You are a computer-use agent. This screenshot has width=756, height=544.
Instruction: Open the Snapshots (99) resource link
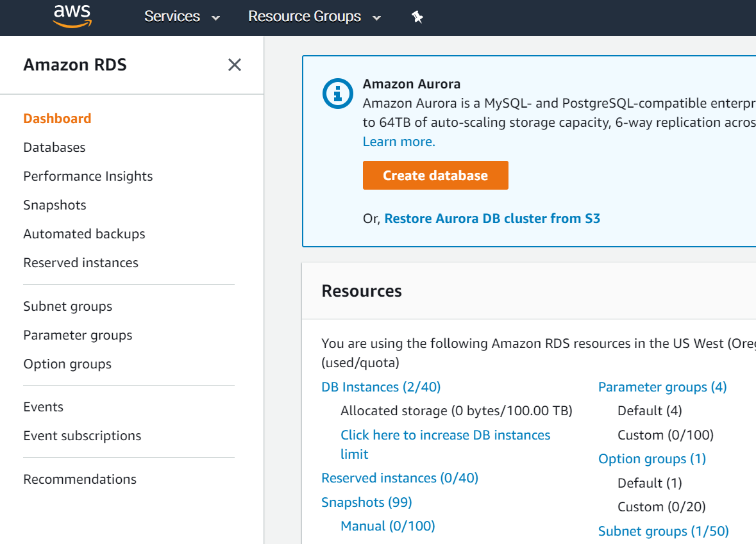click(367, 502)
